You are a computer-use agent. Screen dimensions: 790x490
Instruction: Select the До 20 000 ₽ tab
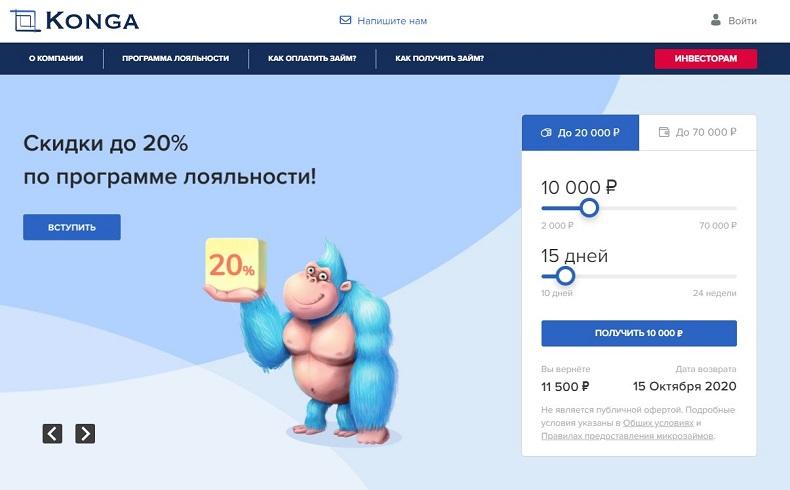[x=580, y=133]
